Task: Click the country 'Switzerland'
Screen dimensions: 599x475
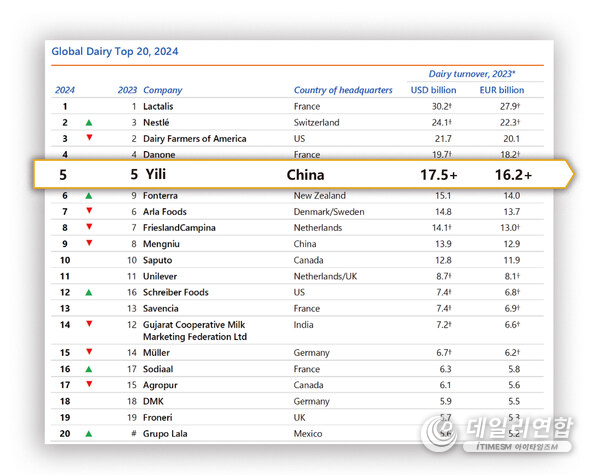Action: pos(317,123)
